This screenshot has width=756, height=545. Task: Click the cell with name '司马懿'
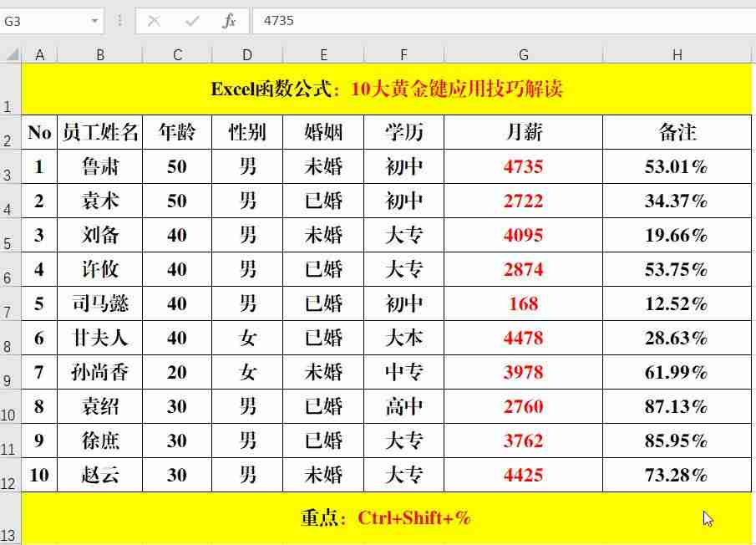tap(99, 303)
